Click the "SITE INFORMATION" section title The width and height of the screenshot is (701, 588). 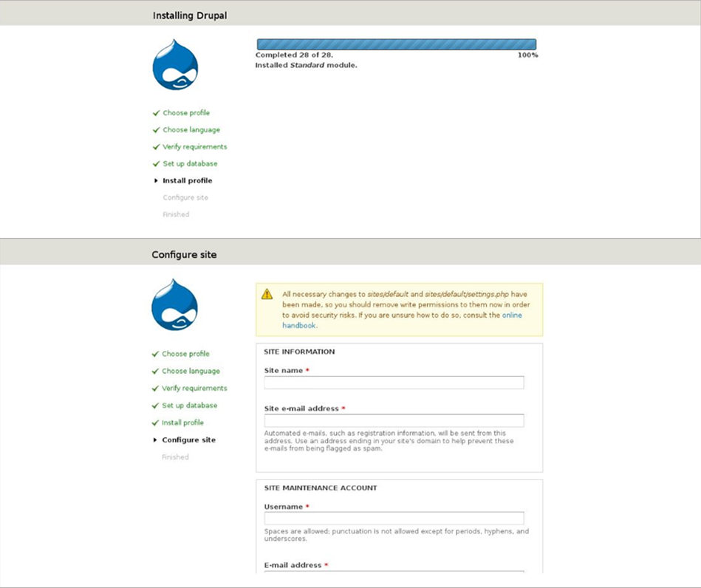(x=299, y=352)
